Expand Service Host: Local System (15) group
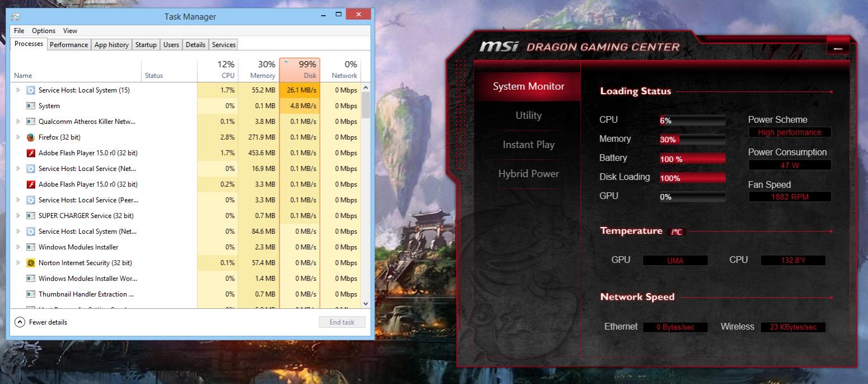The height and width of the screenshot is (384, 868). [x=18, y=90]
